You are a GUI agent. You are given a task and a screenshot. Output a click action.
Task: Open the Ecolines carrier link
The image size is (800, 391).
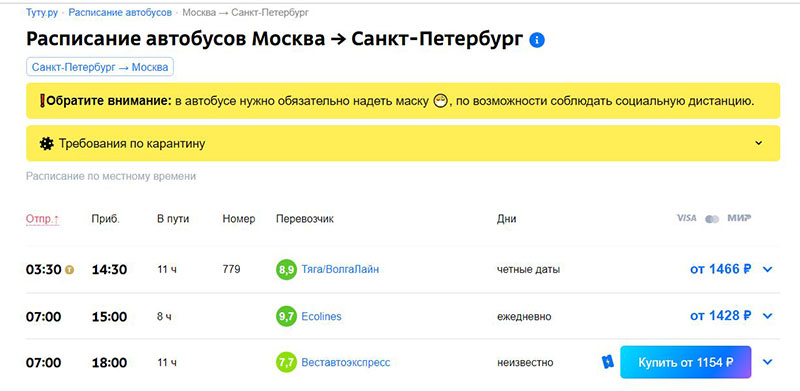point(321,316)
